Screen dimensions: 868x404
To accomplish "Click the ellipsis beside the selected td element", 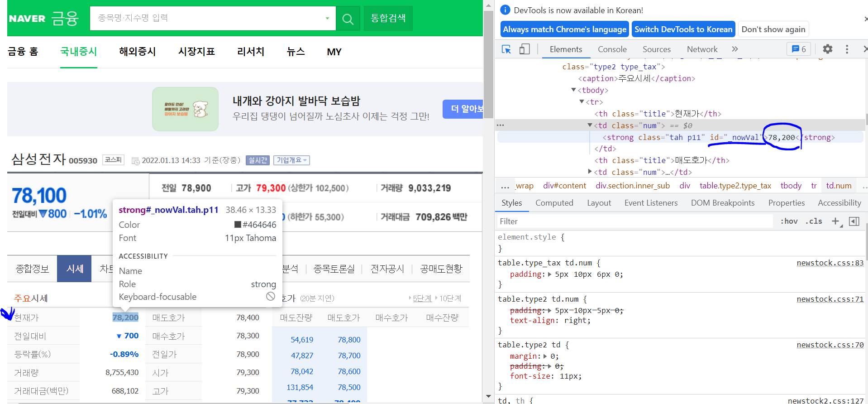I will [500, 125].
